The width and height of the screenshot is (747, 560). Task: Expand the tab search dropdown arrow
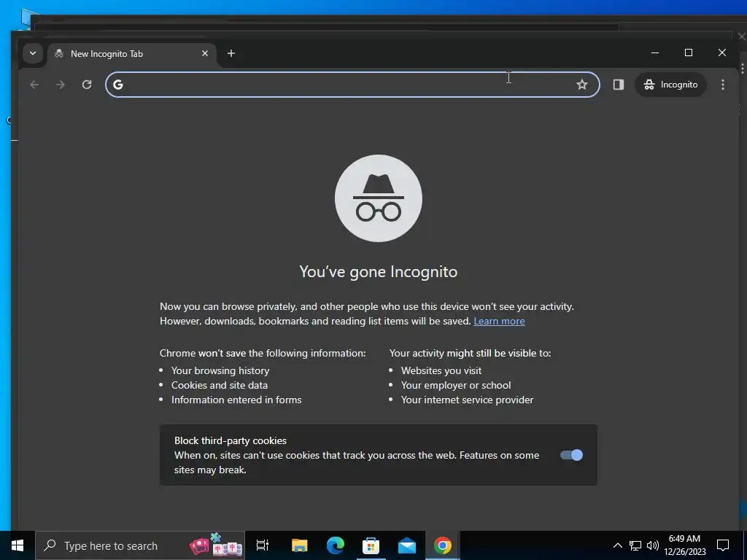(x=33, y=53)
